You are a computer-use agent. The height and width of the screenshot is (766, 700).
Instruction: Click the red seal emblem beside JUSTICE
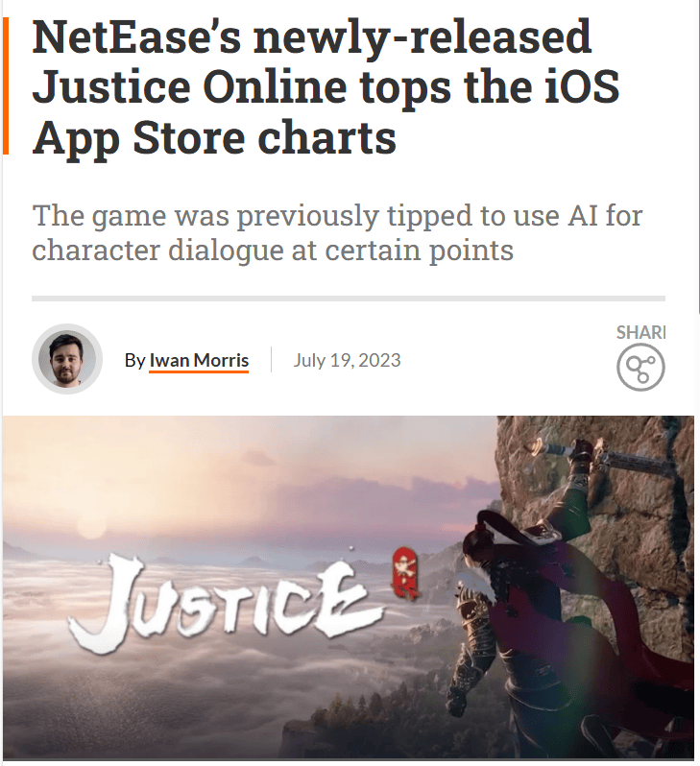[x=405, y=573]
